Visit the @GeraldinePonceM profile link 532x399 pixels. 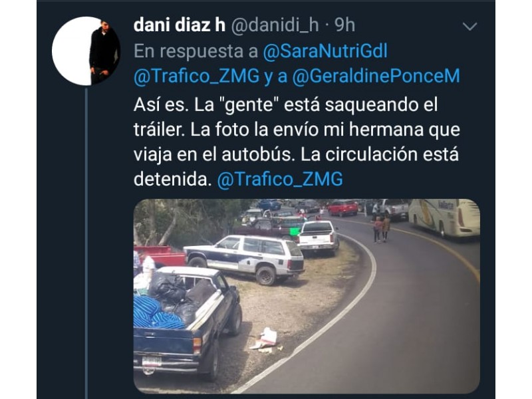point(376,76)
